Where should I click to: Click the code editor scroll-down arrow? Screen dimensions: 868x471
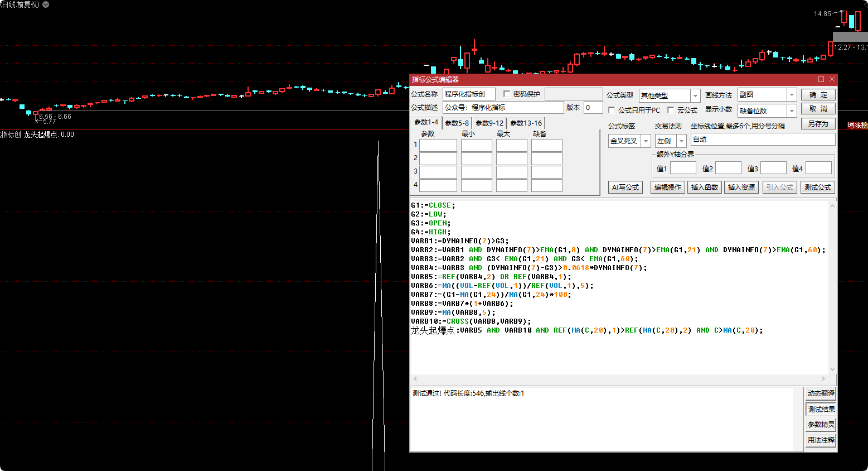832,369
